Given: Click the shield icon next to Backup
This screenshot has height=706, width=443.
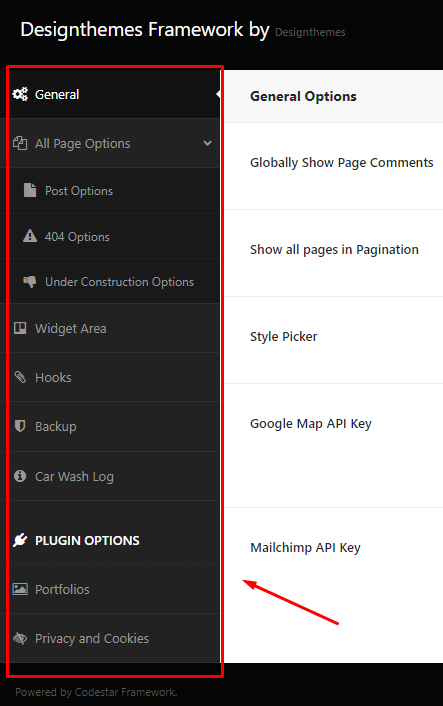Looking at the screenshot, I should click(20, 426).
